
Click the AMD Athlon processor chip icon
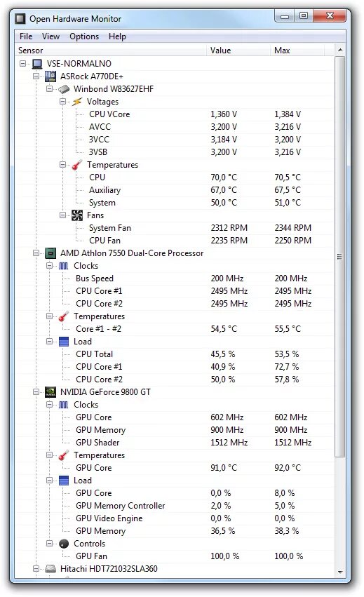tap(50, 253)
